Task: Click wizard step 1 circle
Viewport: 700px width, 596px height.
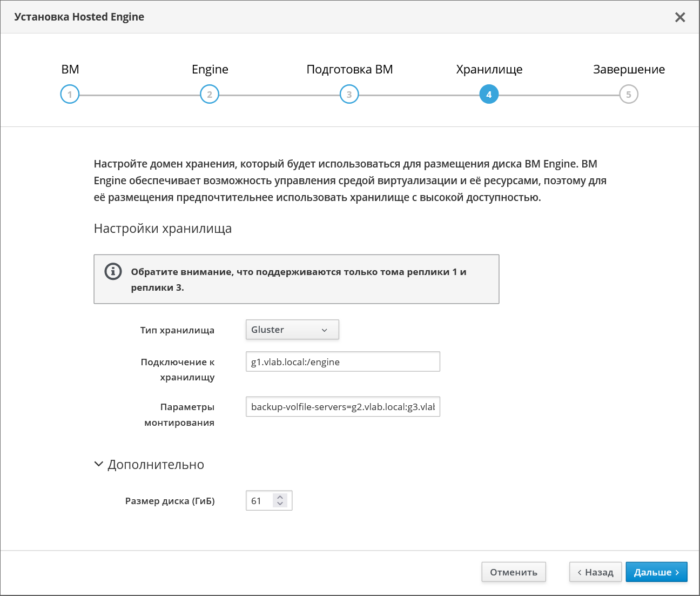Action: click(70, 95)
